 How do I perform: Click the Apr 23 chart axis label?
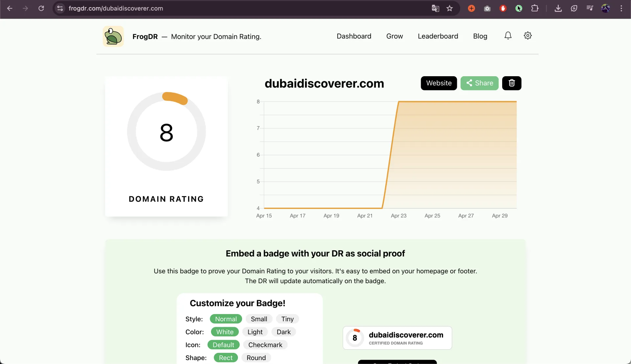(399, 216)
